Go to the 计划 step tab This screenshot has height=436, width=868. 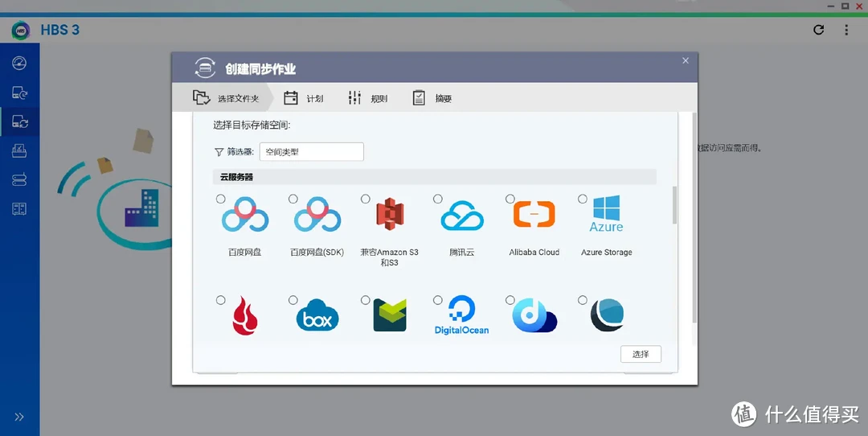pos(304,98)
